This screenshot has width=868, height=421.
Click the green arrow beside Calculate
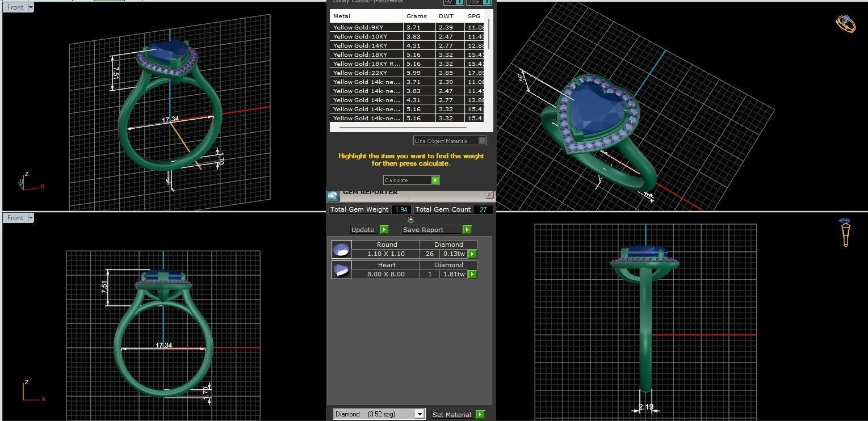pyautogui.click(x=435, y=180)
